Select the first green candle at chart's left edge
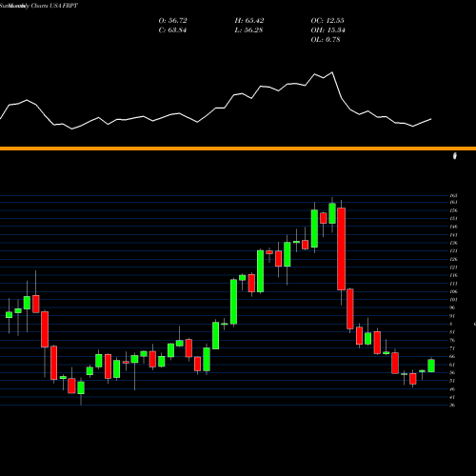 tap(9, 315)
